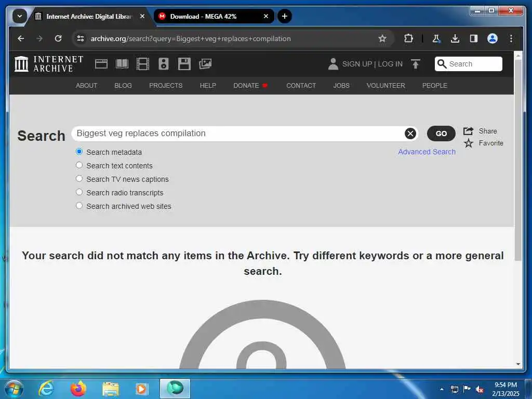This screenshot has width=532, height=399.
Task: Close the Download - MEGA tab
Action: [266, 16]
